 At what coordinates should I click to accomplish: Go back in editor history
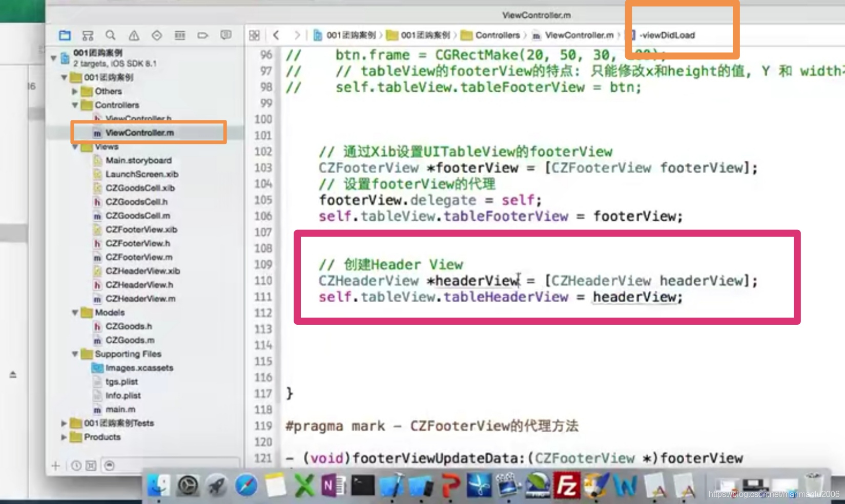pos(276,35)
